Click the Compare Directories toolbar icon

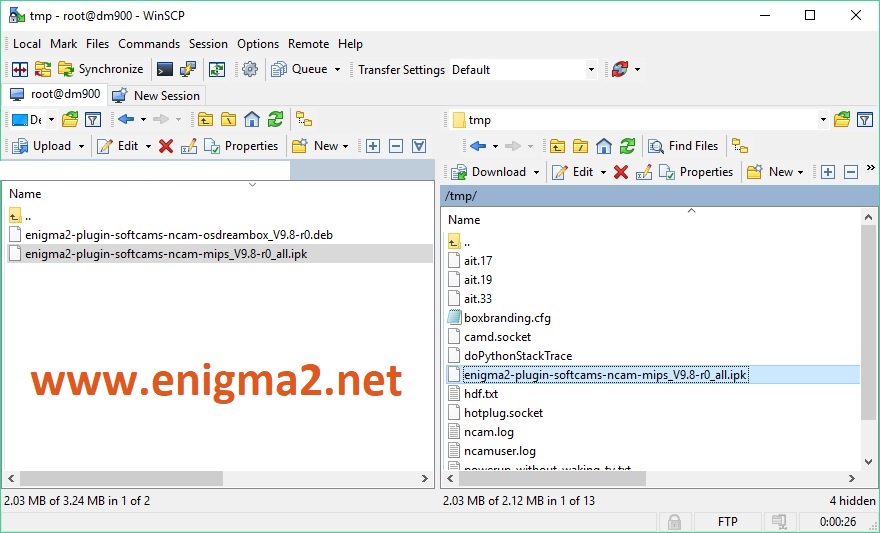click(20, 70)
